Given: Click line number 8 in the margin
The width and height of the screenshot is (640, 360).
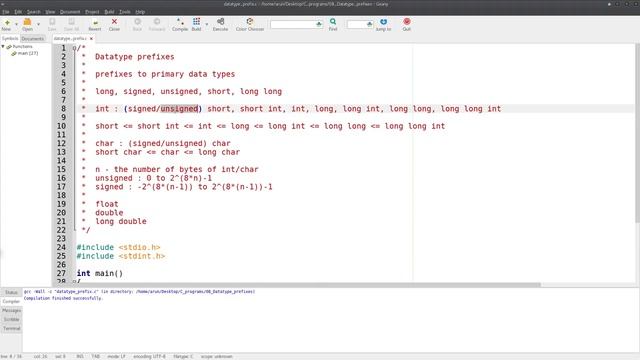Looking at the screenshot, I should point(63,109).
